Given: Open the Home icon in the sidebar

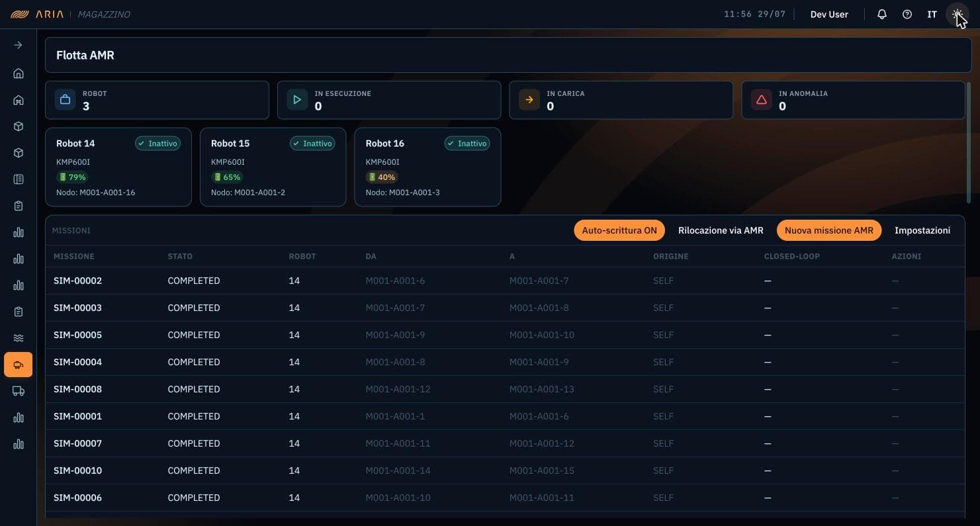Looking at the screenshot, I should (19, 73).
